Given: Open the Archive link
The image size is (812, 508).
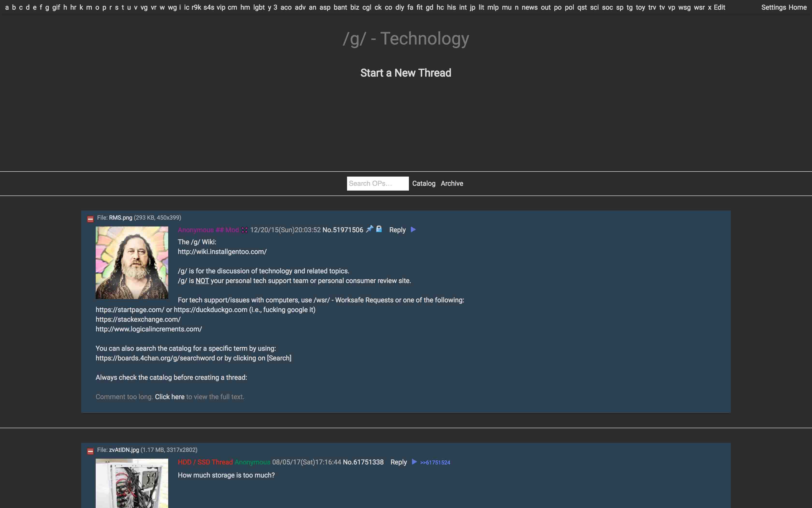Looking at the screenshot, I should (x=452, y=183).
